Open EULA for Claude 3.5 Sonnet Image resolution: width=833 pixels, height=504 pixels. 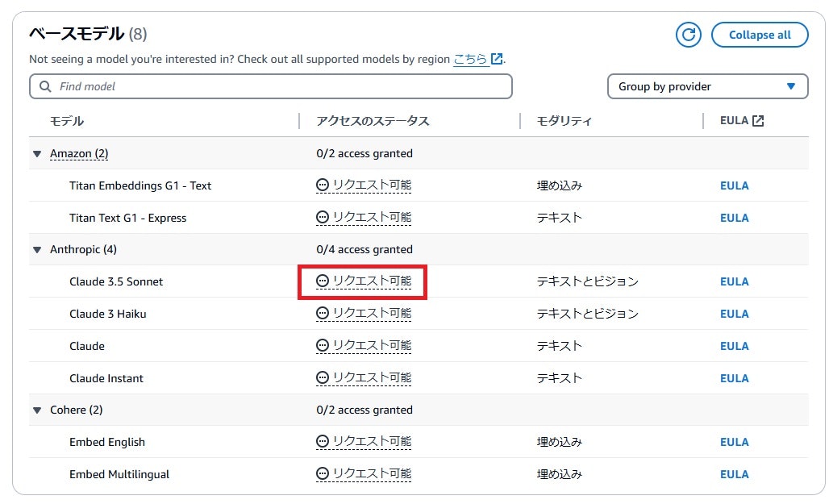(x=734, y=282)
